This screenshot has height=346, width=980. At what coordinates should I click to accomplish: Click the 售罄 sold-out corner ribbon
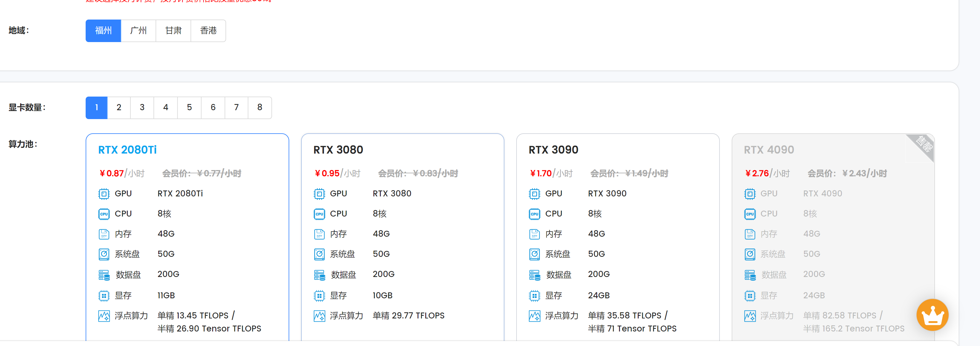coord(924,145)
